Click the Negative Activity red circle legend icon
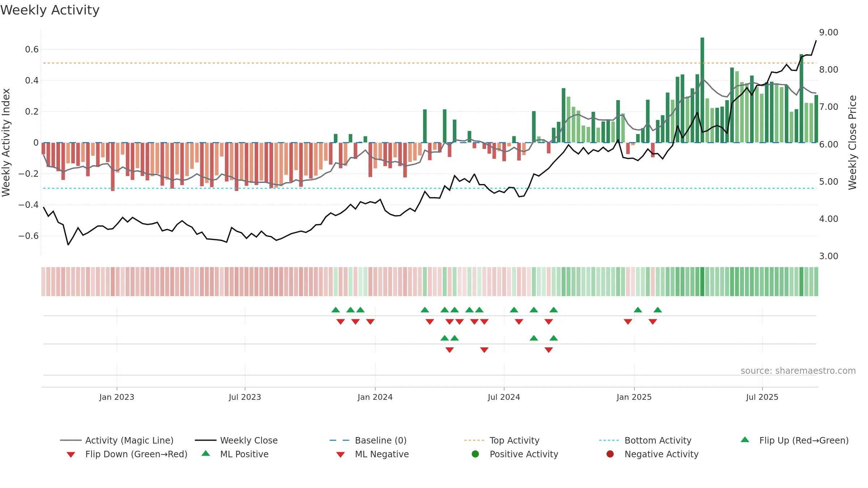Screen dimensions: 868x488 [610, 454]
